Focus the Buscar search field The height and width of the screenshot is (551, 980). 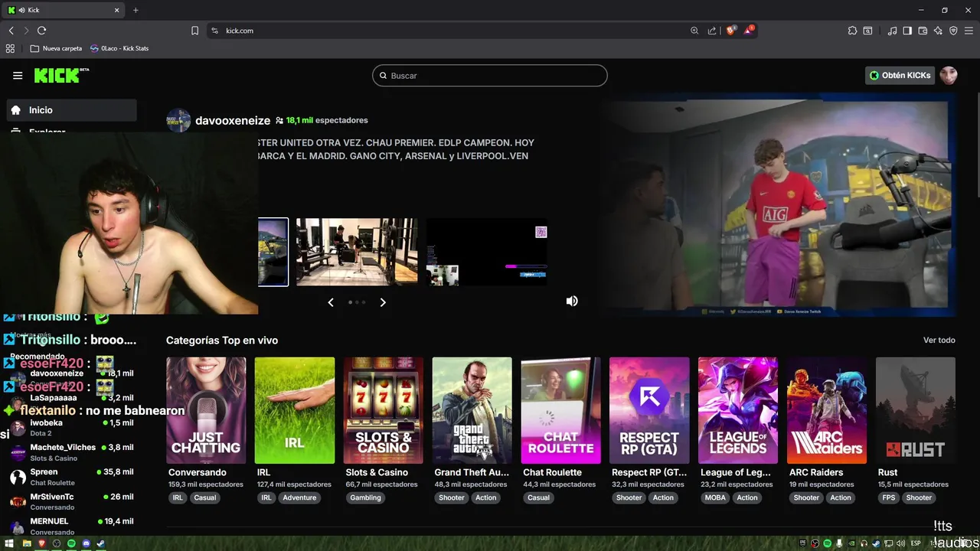[490, 76]
